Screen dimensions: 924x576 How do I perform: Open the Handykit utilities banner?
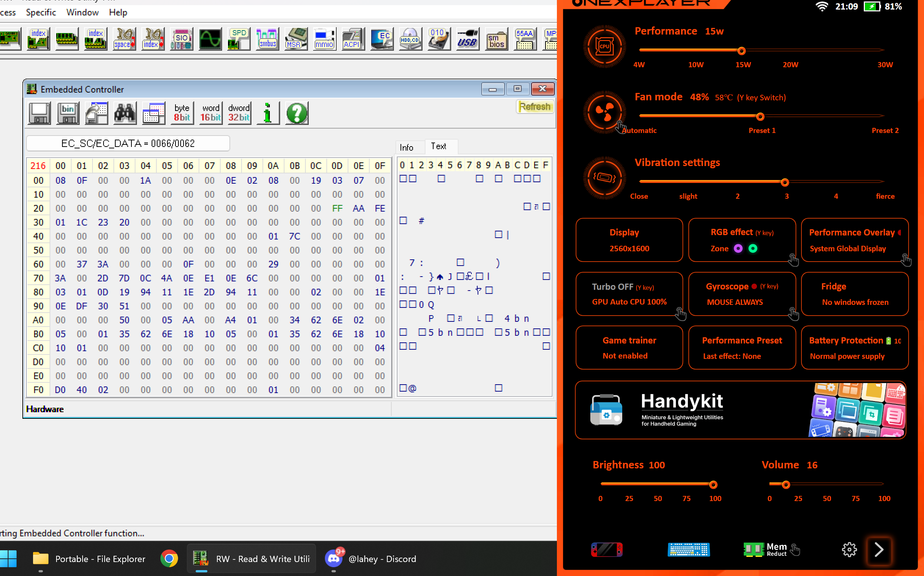[740, 410]
